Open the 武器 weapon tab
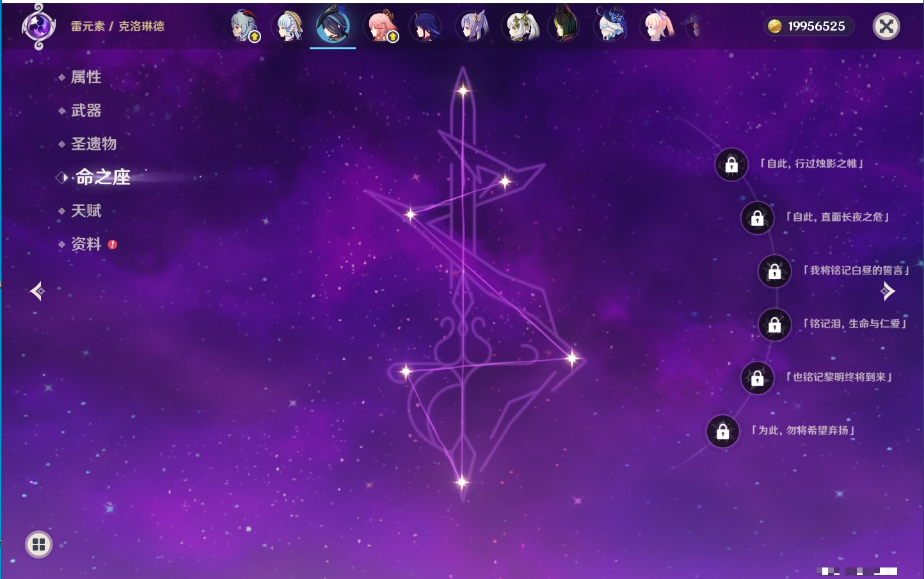The image size is (924, 579). point(86,111)
